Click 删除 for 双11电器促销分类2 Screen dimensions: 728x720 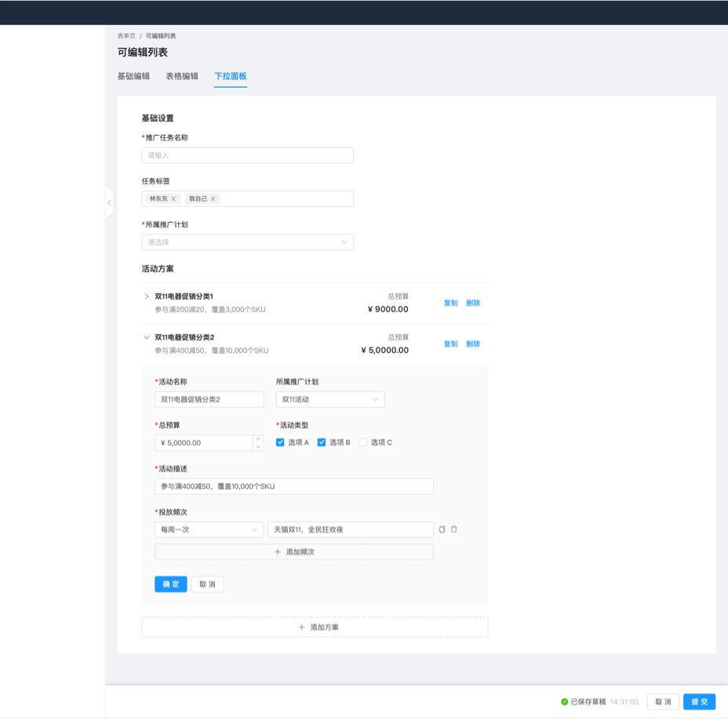472,344
